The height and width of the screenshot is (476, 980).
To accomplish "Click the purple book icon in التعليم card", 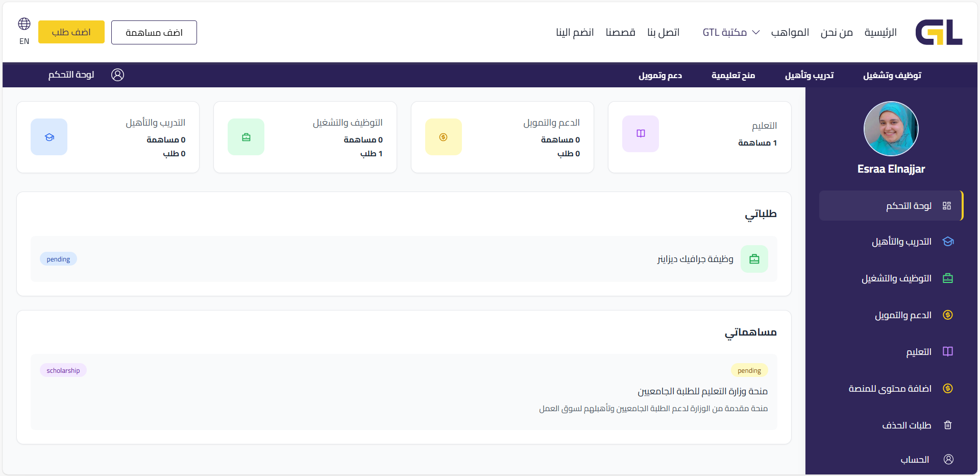I will (641, 134).
